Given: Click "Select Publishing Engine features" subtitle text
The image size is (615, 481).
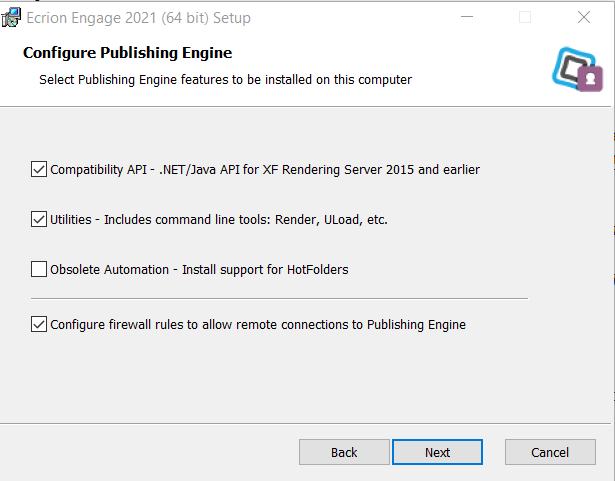Looking at the screenshot, I should pyautogui.click(x=226, y=80).
